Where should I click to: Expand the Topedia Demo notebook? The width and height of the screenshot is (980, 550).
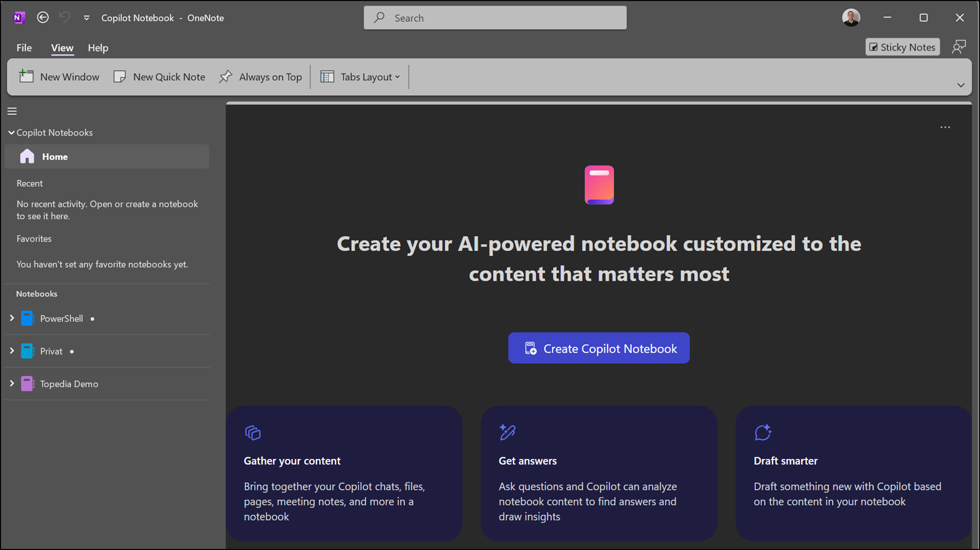pos(11,383)
